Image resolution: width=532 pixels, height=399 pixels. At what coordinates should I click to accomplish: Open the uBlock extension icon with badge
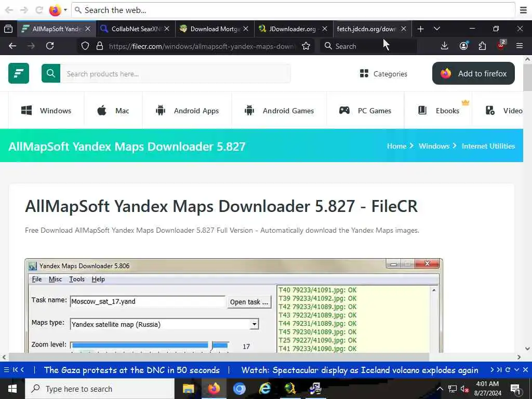(501, 45)
